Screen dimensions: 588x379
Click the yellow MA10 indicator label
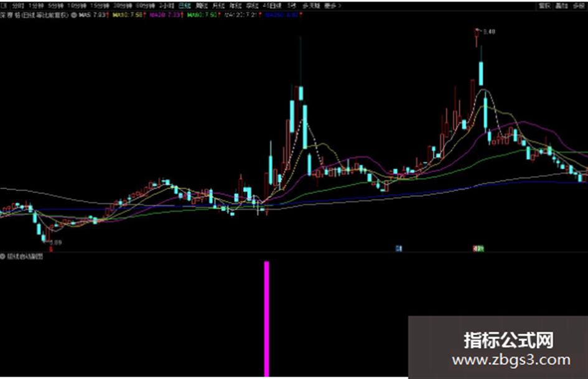129,16
